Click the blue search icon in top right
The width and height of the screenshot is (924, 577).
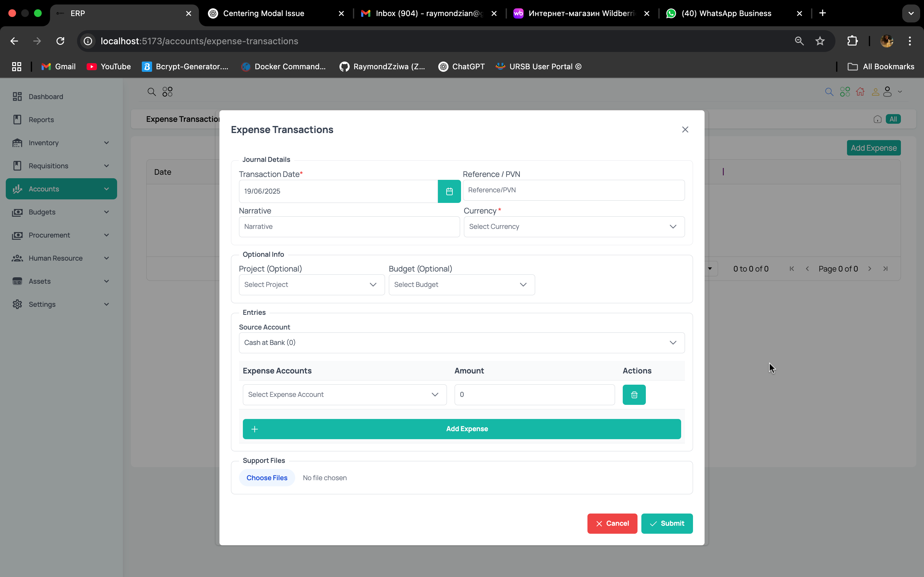[829, 92]
